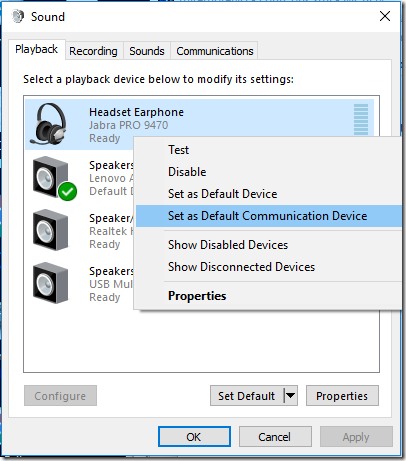Select Set as Default Communication Device
The height and width of the screenshot is (461, 406).
pos(268,216)
